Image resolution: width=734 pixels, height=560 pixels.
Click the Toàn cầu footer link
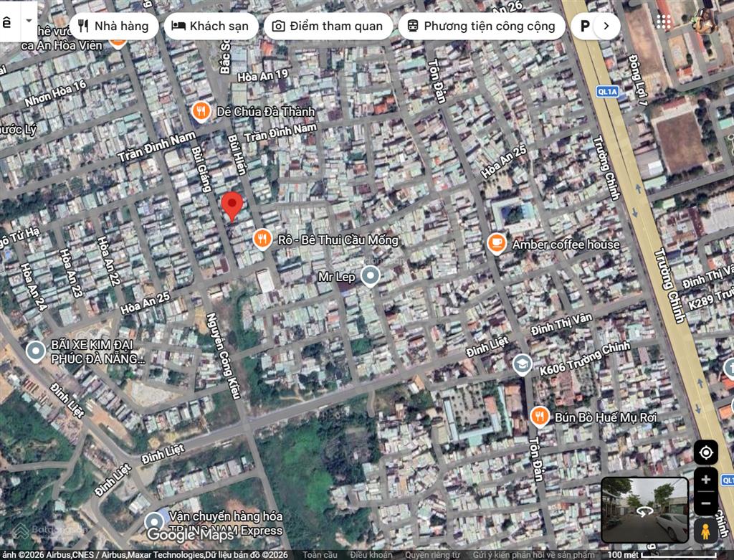pos(320,555)
